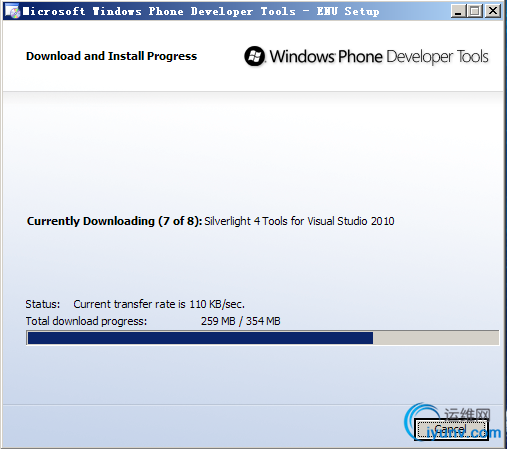
Task: Close the setup window
Action: (x=493, y=11)
